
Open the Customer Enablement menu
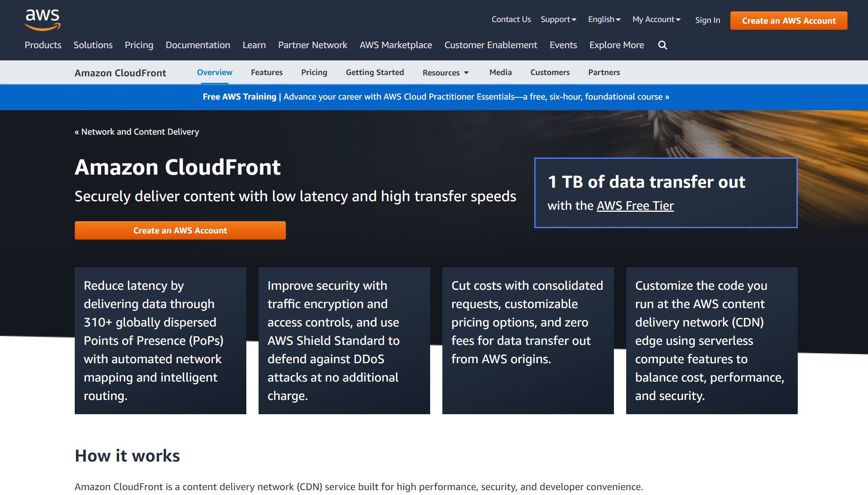[x=491, y=45]
